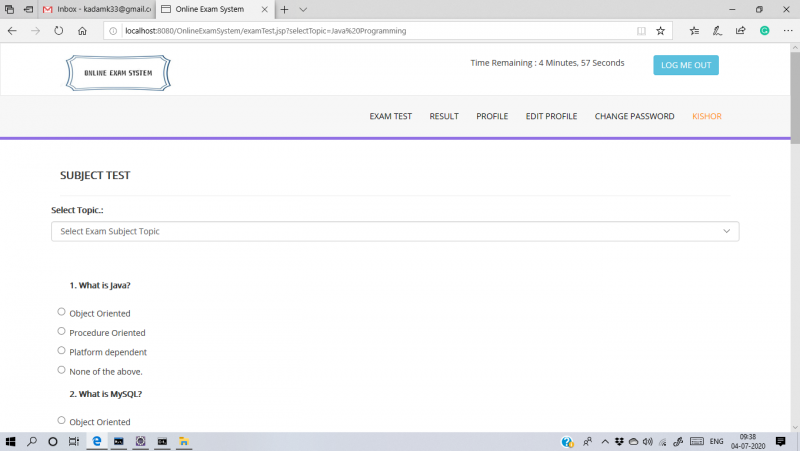The width and height of the screenshot is (800, 451).
Task: Show tab previews chevron
Action: [x=303, y=9]
